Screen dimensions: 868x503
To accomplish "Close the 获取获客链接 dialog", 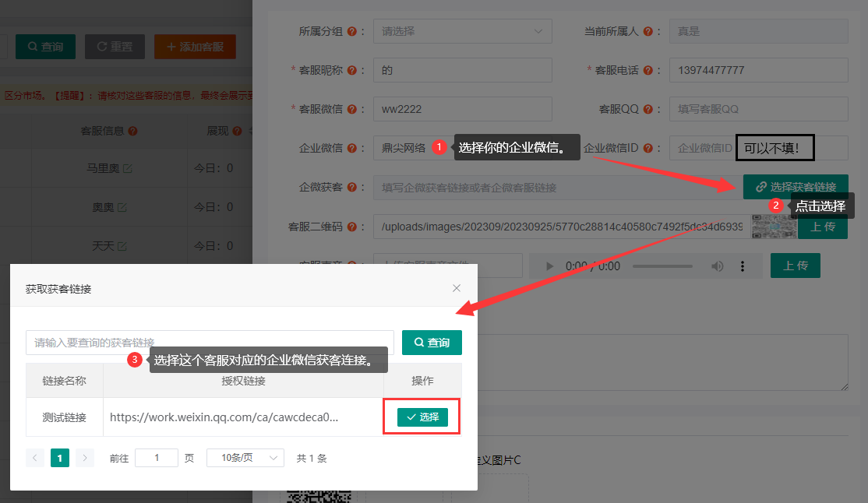I will pyautogui.click(x=457, y=288).
